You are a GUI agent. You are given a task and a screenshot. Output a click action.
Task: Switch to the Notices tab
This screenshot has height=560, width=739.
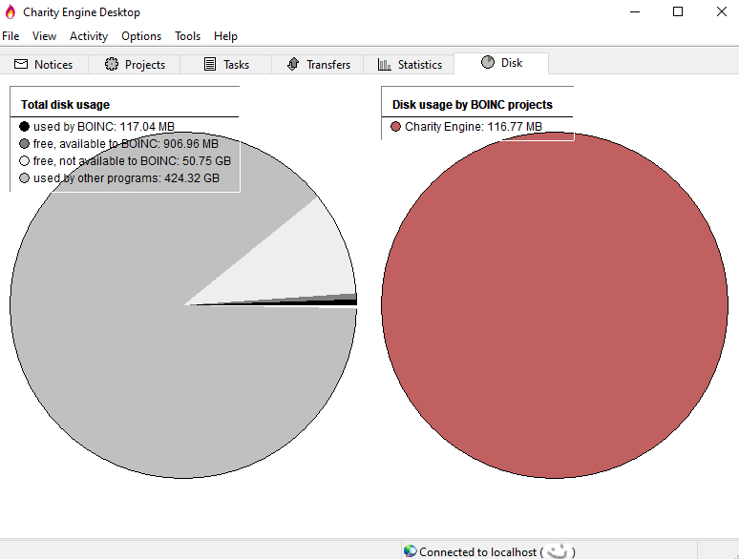pos(44,65)
